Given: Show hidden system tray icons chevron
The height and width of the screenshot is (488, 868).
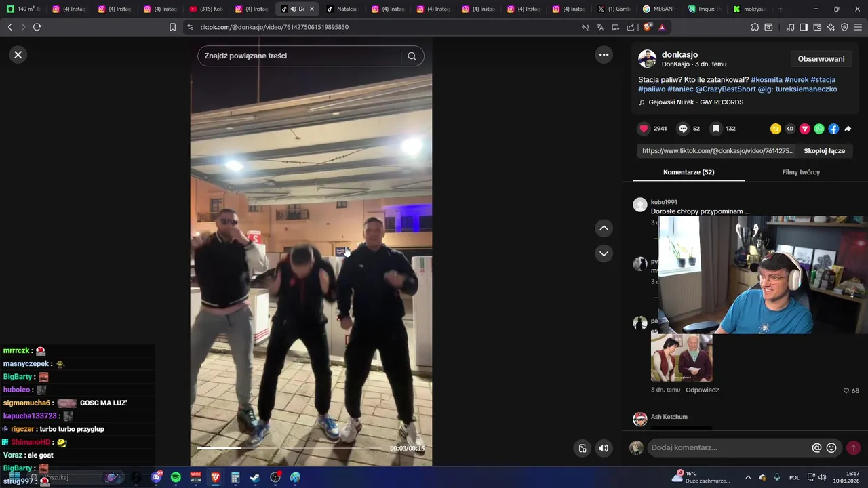Looking at the screenshot, I should (x=748, y=477).
